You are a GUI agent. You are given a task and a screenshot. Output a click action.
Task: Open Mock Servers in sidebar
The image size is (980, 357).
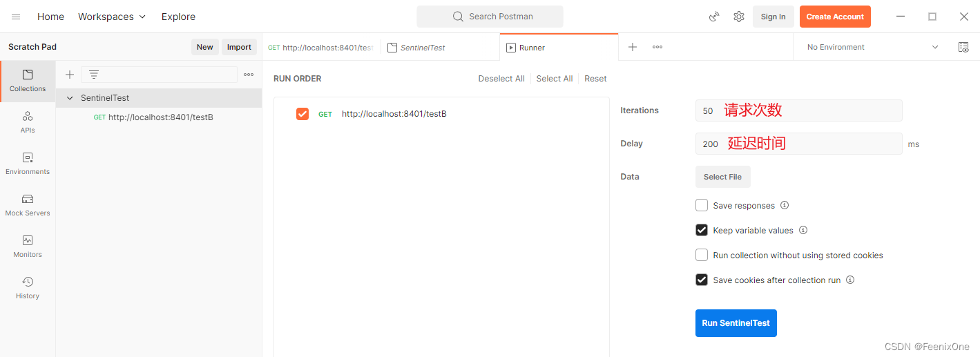pos(28,205)
